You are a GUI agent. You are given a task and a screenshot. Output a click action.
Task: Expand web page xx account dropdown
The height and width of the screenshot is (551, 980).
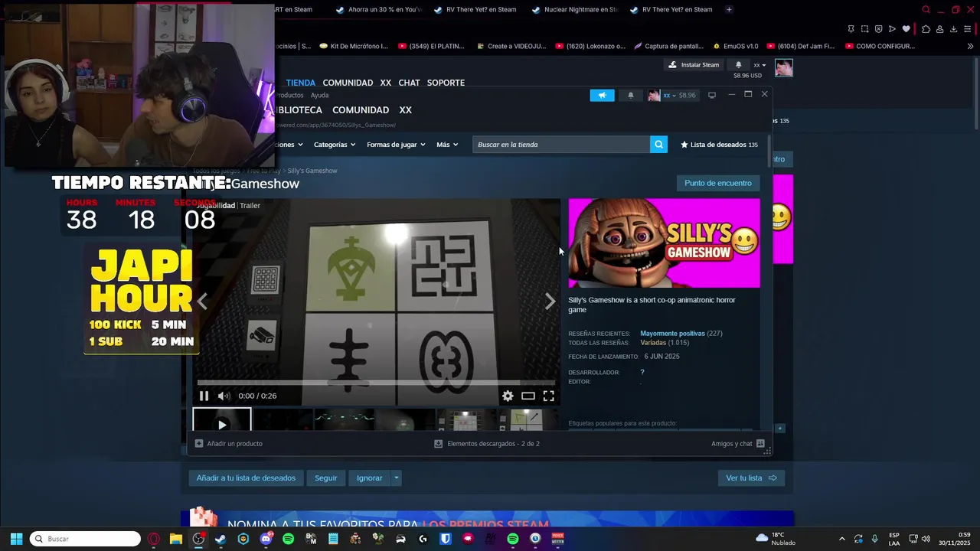pyautogui.click(x=759, y=65)
